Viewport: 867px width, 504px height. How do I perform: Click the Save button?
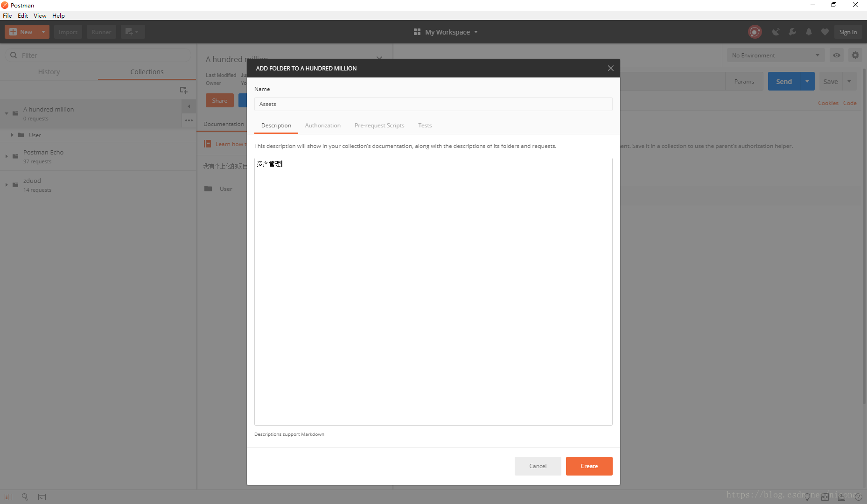(831, 81)
